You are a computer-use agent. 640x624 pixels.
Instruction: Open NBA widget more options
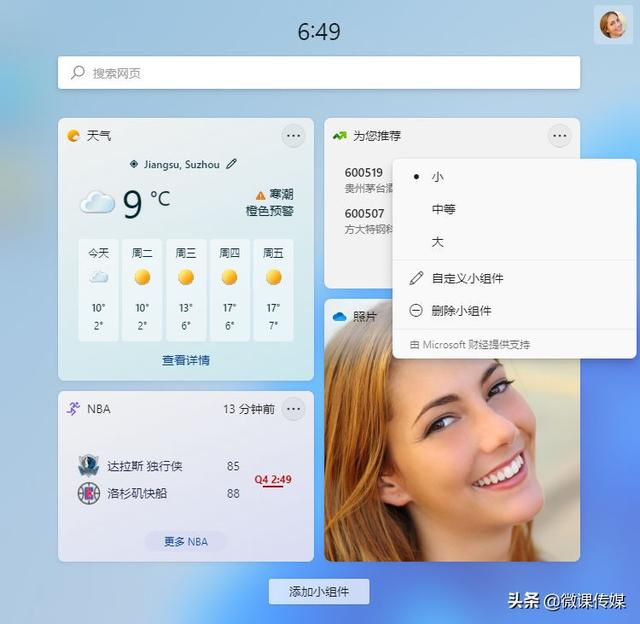tap(293, 409)
